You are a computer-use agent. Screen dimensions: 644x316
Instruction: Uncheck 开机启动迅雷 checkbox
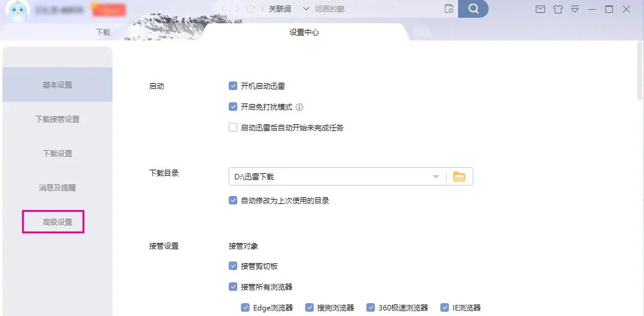[233, 86]
